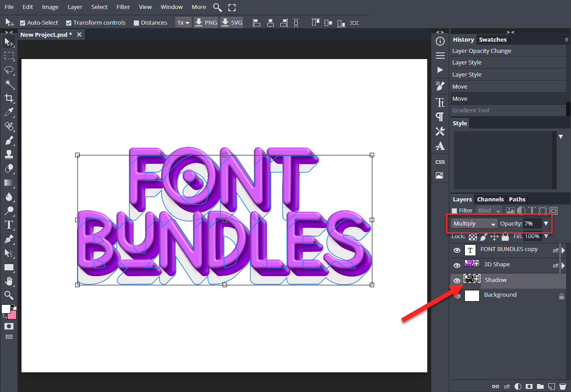Select the Path Select tool
Image resolution: width=571 pixels, height=392 pixels.
[9, 253]
